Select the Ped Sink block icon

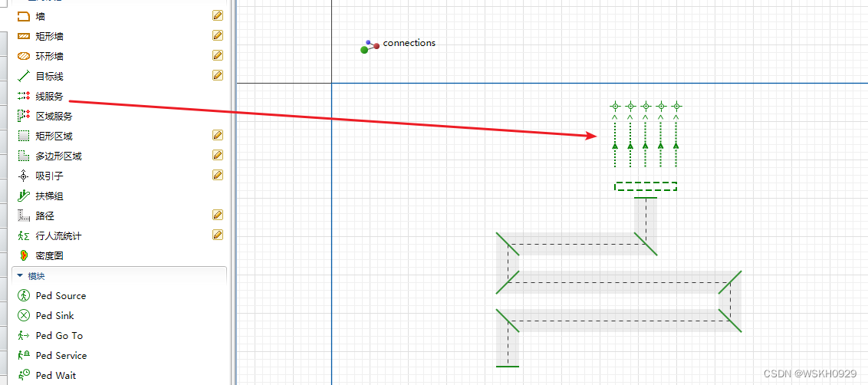tap(23, 315)
